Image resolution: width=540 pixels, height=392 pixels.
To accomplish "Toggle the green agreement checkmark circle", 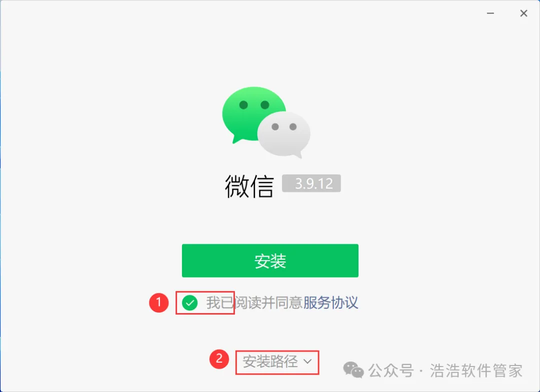I will tap(190, 303).
